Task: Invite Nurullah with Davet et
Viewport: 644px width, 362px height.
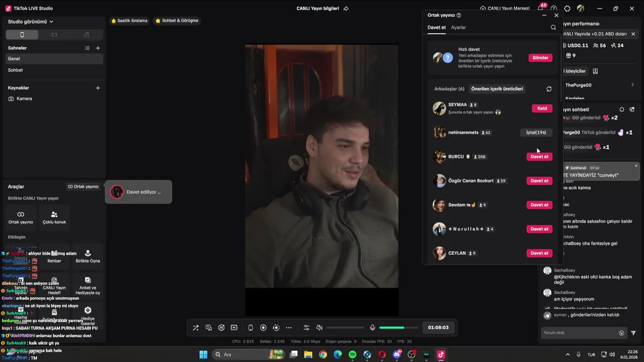Action: click(x=539, y=229)
